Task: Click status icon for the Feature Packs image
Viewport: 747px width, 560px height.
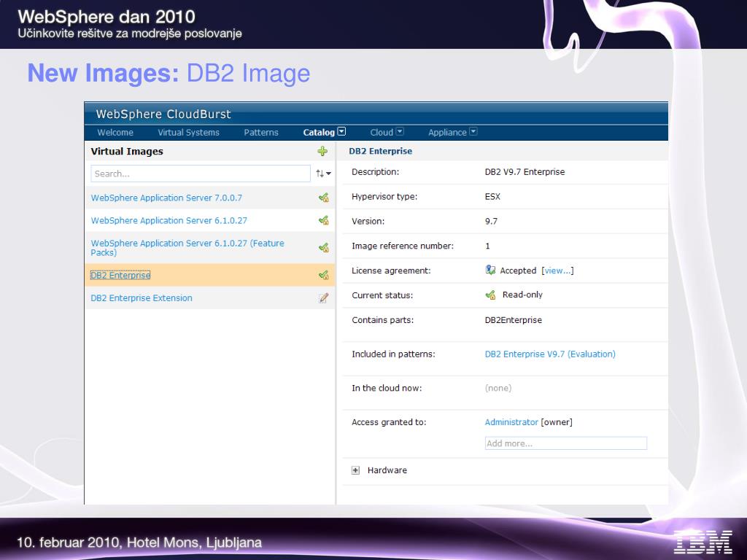Action: tap(323, 248)
